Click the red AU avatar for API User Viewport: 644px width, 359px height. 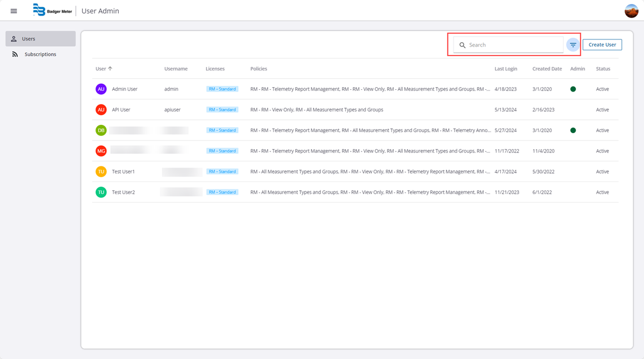(101, 110)
